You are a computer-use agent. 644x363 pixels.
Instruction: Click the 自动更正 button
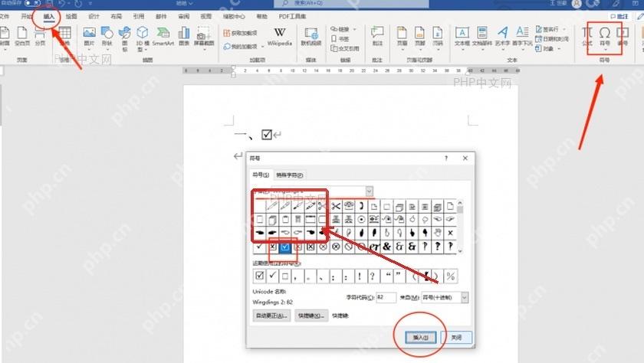point(271,316)
